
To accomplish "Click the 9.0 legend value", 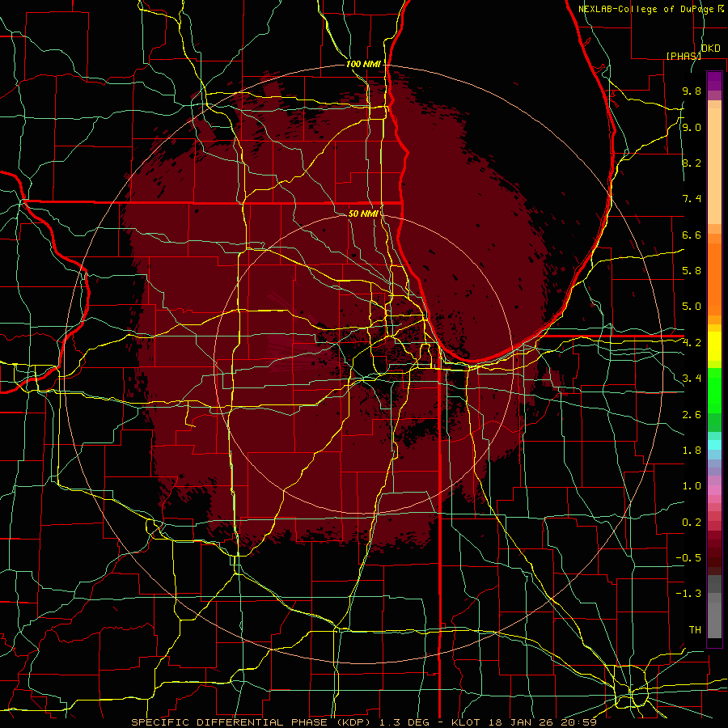I will click(x=692, y=127).
